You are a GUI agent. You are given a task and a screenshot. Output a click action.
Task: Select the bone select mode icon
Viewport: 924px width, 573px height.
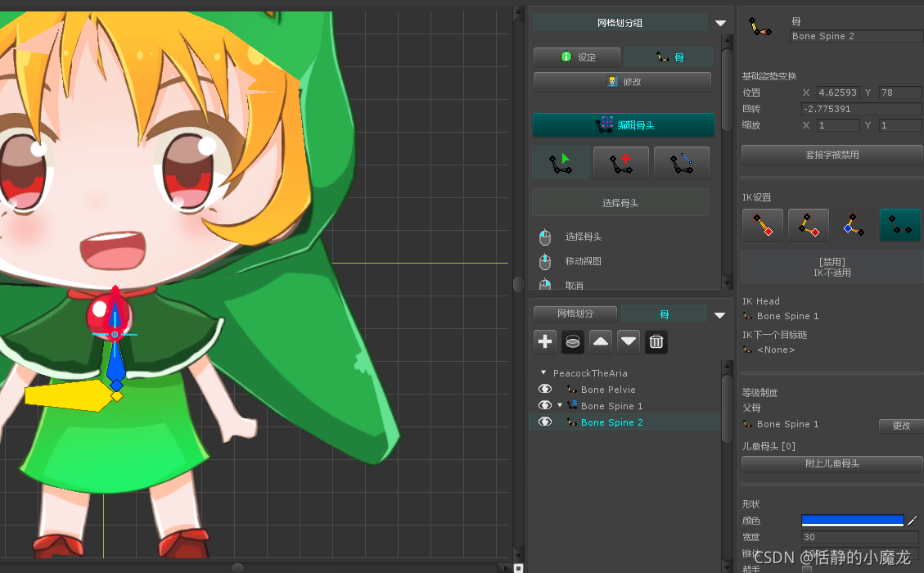[x=561, y=162]
